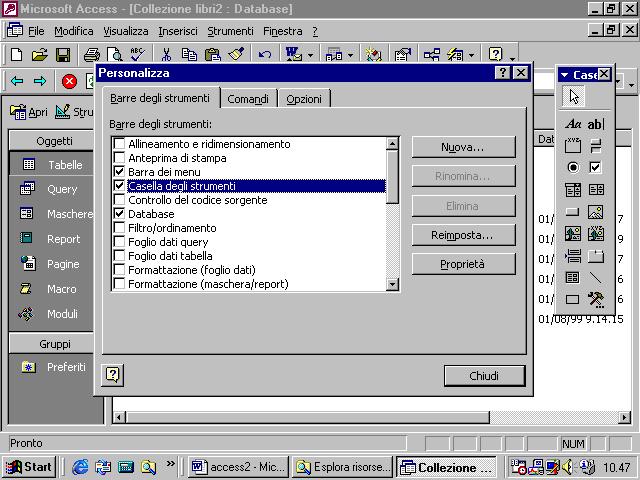Click the ABC spell check icon
Viewport: 640px width, 480px height.
pos(137,55)
